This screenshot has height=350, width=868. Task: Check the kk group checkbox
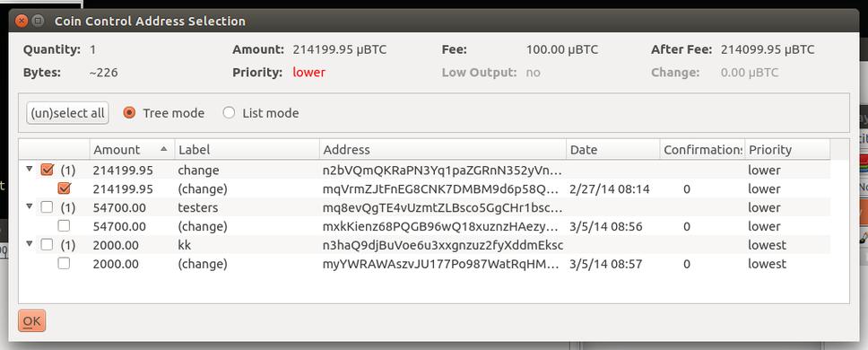[x=47, y=245]
